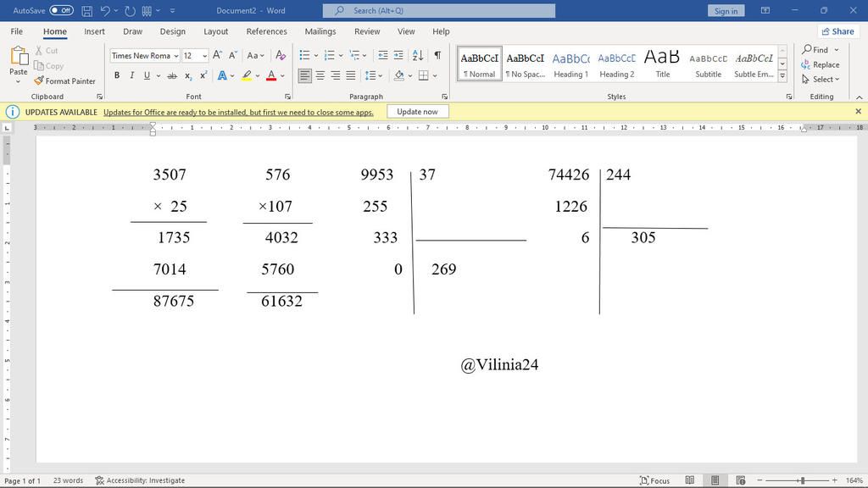
Task: Apply superscript formatting
Action: pyautogui.click(x=203, y=75)
